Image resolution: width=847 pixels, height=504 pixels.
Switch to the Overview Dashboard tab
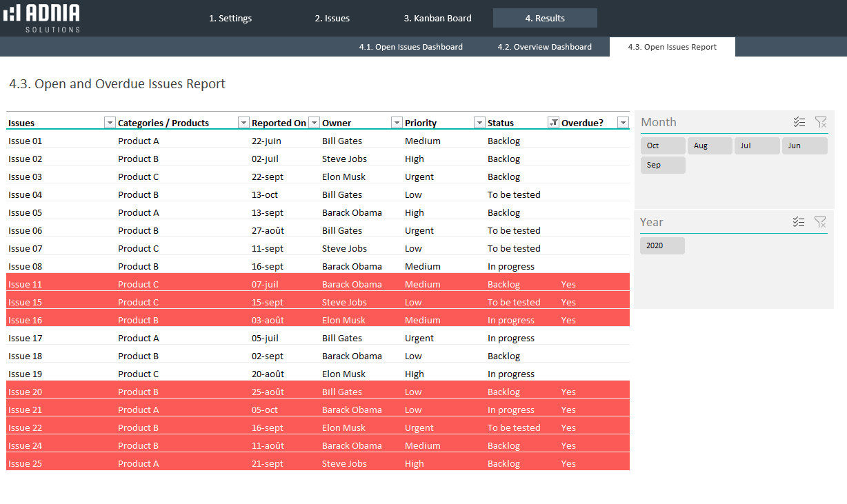click(x=544, y=46)
